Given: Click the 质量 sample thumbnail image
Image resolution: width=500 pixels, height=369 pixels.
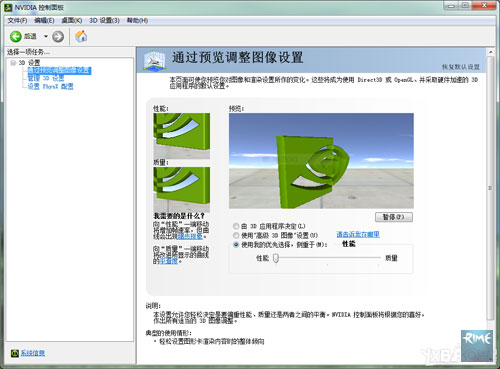Looking at the screenshot, I should 182,189.
